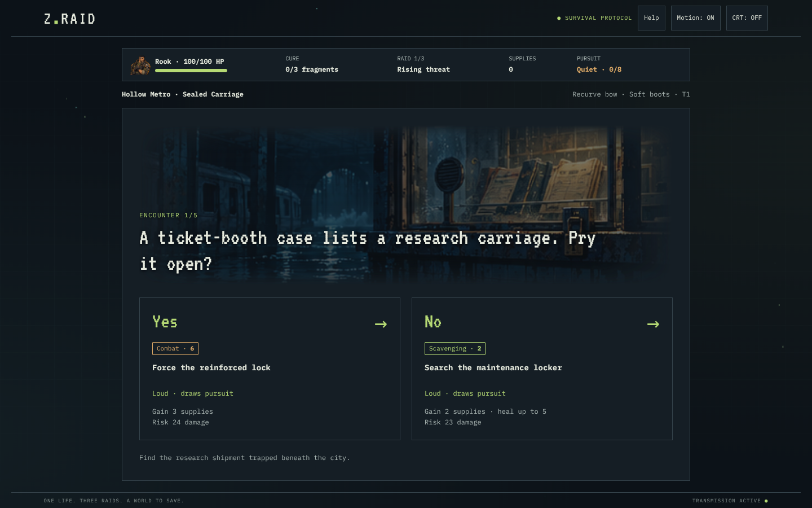Click the Scavenging · 2 badge
Image resolution: width=812 pixels, height=508 pixels.
pos(455,348)
